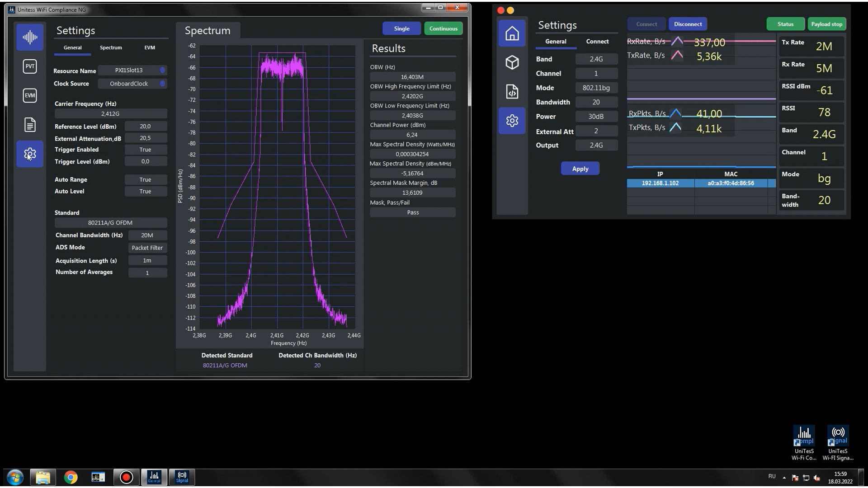This screenshot has width=868, height=488.
Task: Select the PVT measurement sidebar icon
Action: pos(30,66)
